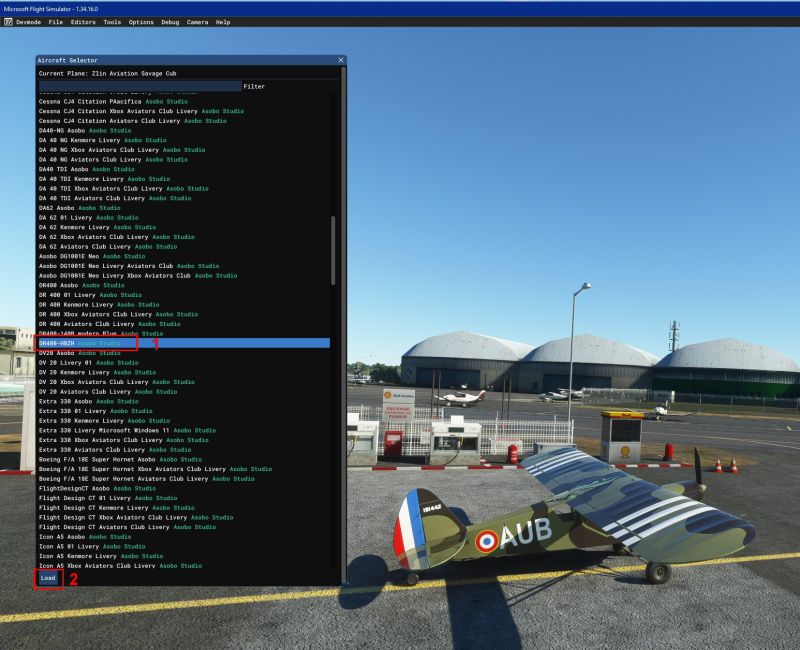800x650 pixels.
Task: Open the Editors menu
Action: pos(83,22)
